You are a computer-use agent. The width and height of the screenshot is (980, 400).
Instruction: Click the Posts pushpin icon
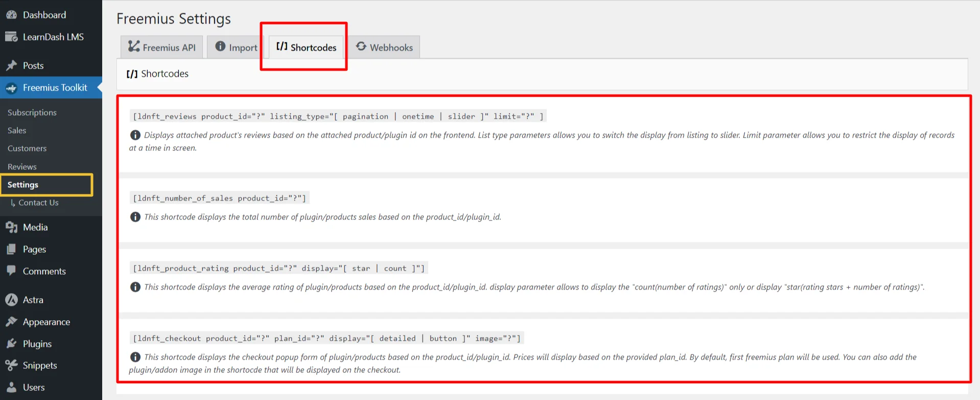click(x=11, y=65)
